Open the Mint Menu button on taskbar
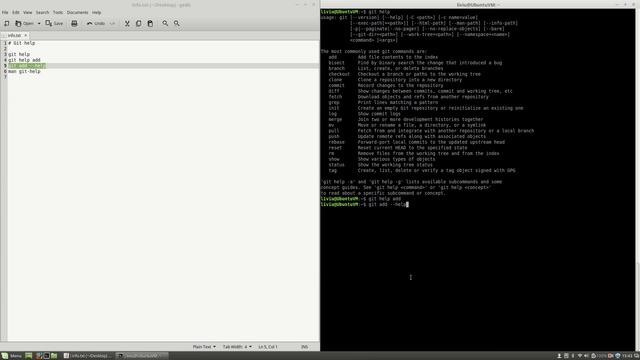640x360 pixels. point(11,356)
